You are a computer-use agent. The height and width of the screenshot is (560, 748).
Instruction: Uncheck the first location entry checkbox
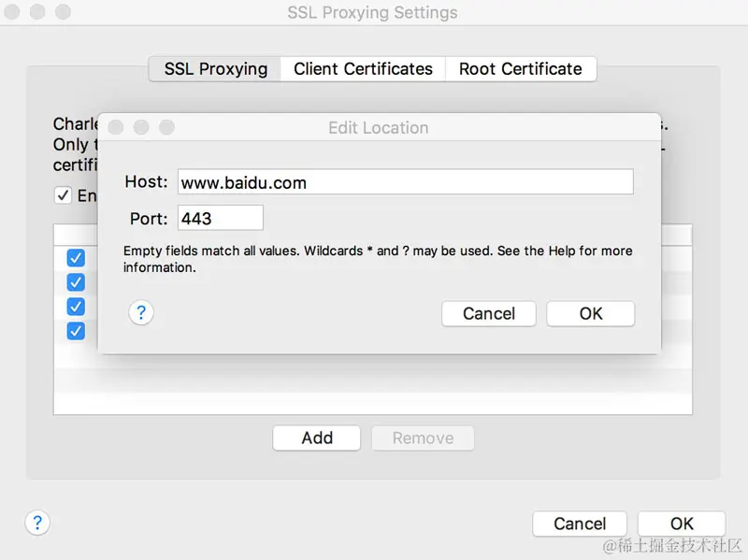pos(76,258)
